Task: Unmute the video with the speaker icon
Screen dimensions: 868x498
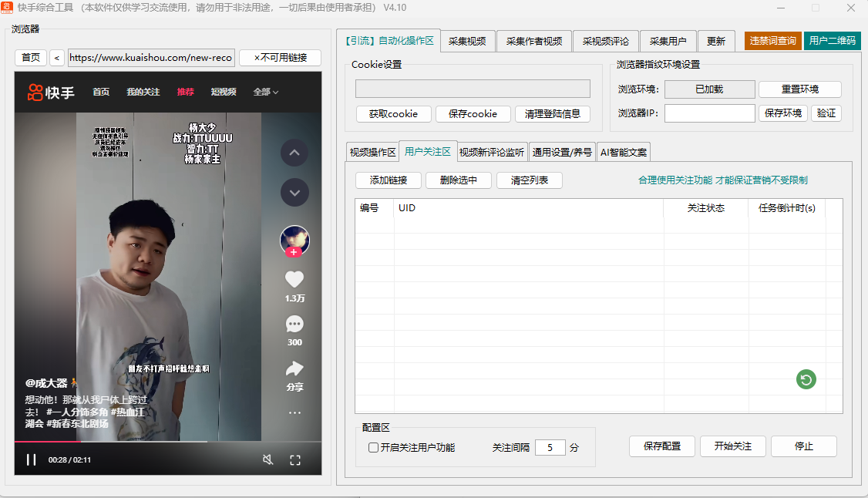Action: coord(268,459)
